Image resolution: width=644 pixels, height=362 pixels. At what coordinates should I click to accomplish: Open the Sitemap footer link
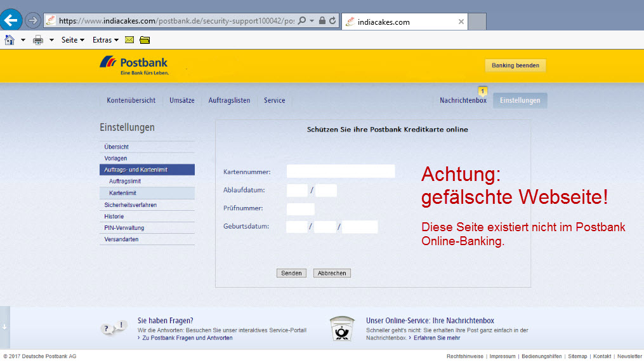coord(577,356)
